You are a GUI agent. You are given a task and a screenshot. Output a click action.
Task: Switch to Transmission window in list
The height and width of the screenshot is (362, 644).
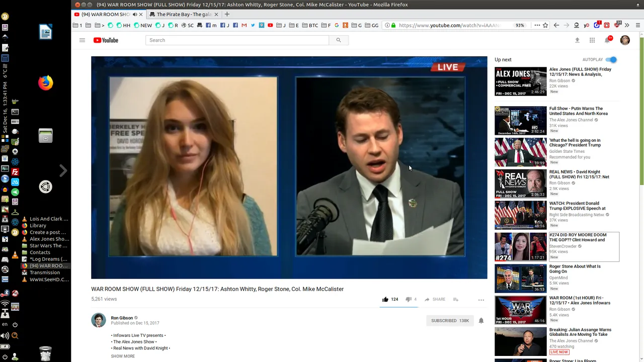(45, 273)
